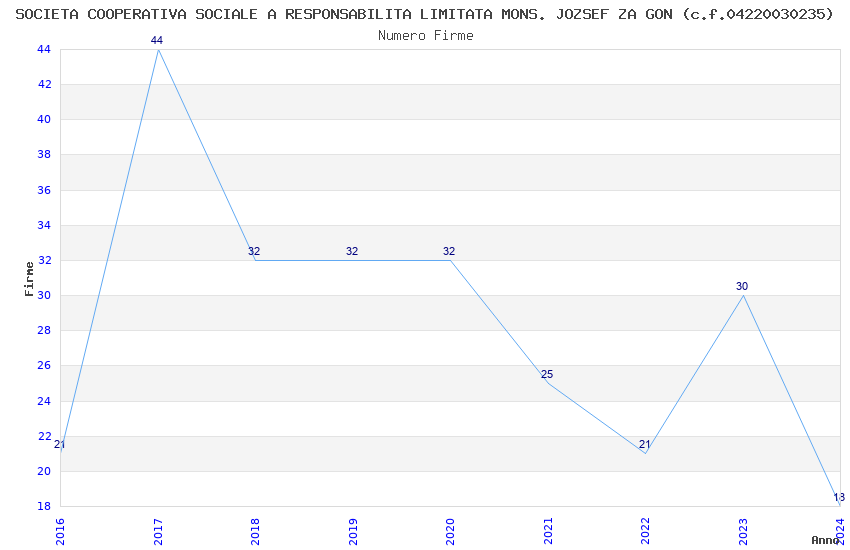Click the y-axis tick value 42
The height and width of the screenshot is (550, 850).
coord(44,84)
